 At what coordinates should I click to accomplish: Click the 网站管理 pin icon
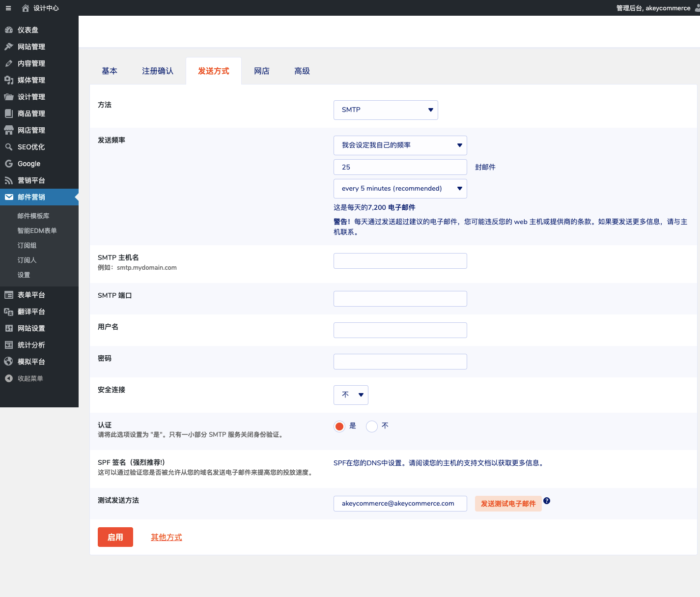point(9,47)
